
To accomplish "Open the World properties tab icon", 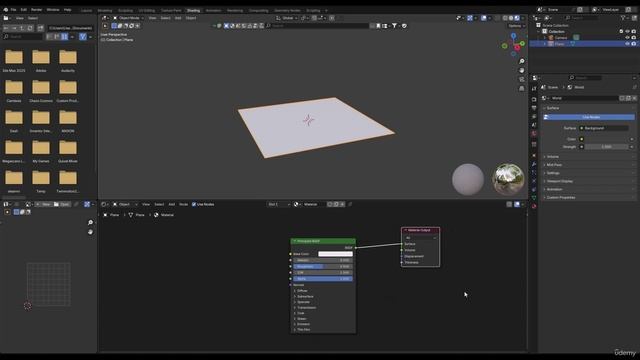I will click(x=534, y=133).
